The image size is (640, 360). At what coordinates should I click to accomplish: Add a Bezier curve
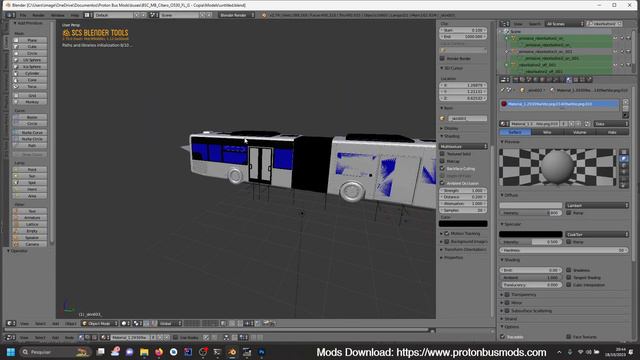point(30,117)
